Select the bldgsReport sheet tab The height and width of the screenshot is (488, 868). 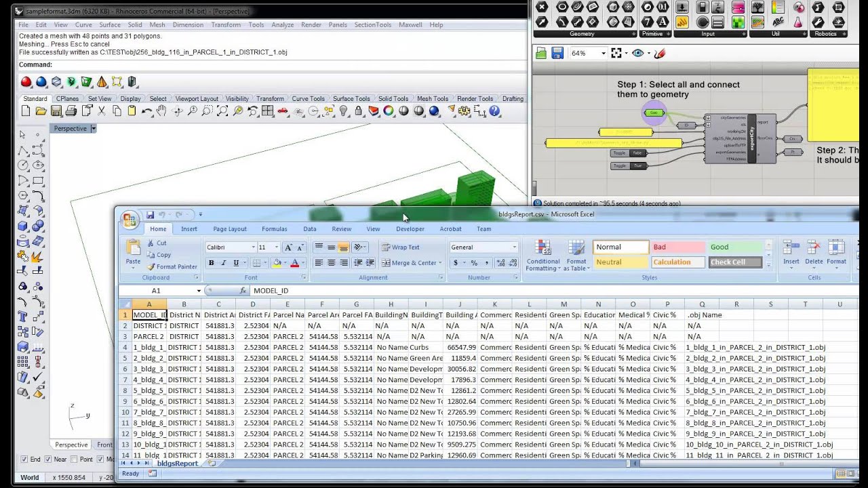click(178, 464)
